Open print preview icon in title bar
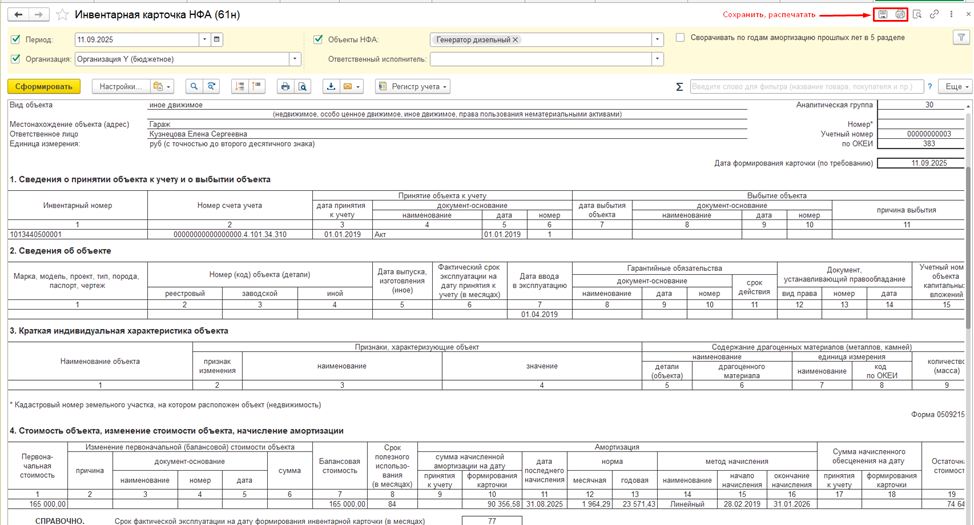 [x=917, y=14]
